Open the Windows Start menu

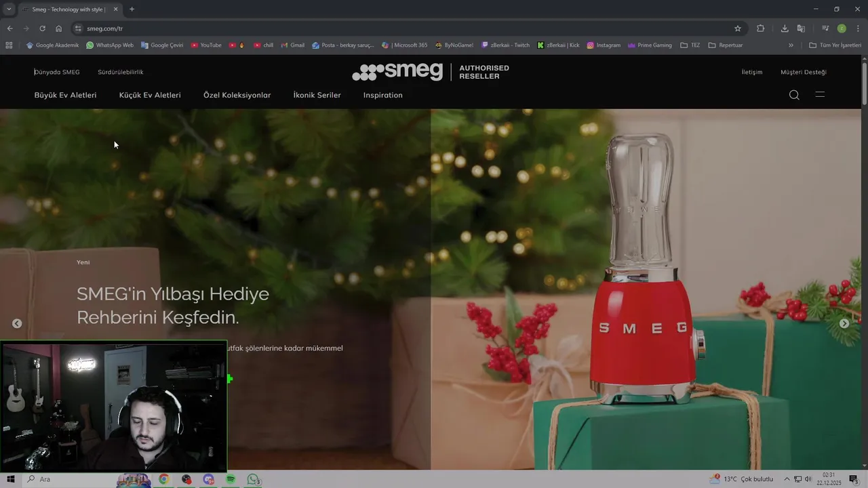pos(10,479)
